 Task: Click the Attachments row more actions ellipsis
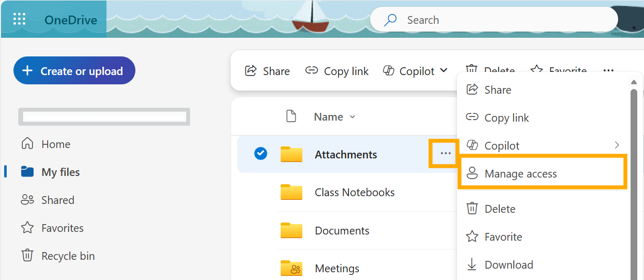pyautogui.click(x=446, y=153)
